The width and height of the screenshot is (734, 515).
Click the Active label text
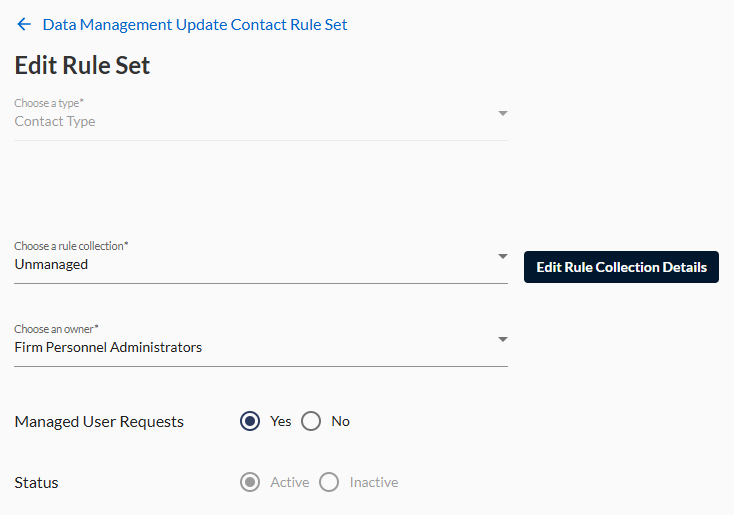(289, 482)
